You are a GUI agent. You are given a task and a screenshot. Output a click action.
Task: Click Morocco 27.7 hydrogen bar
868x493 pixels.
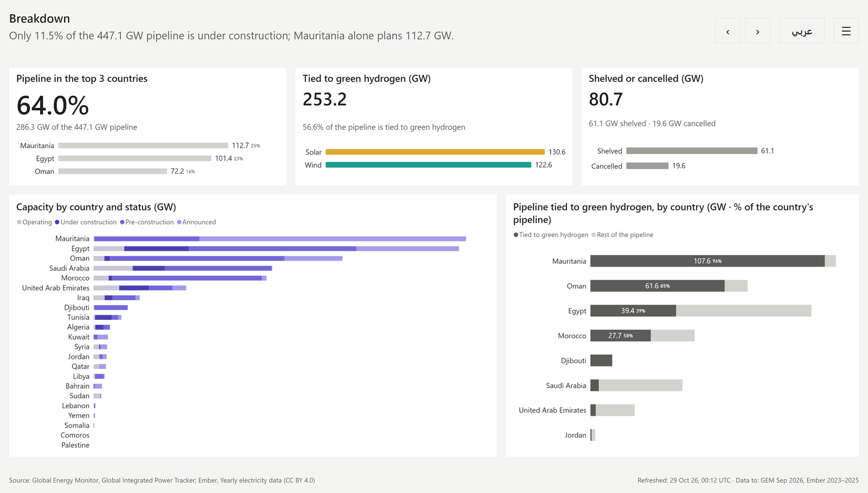pyautogui.click(x=621, y=336)
